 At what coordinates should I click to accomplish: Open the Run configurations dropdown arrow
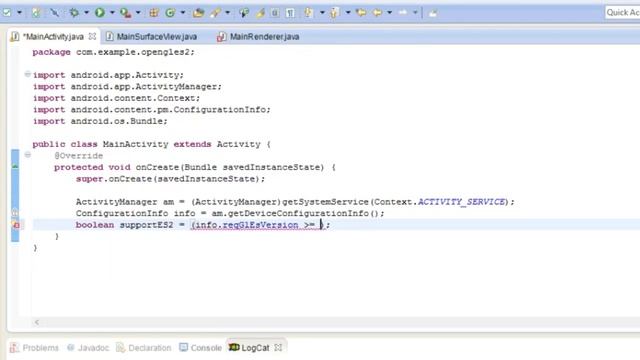tap(112, 13)
